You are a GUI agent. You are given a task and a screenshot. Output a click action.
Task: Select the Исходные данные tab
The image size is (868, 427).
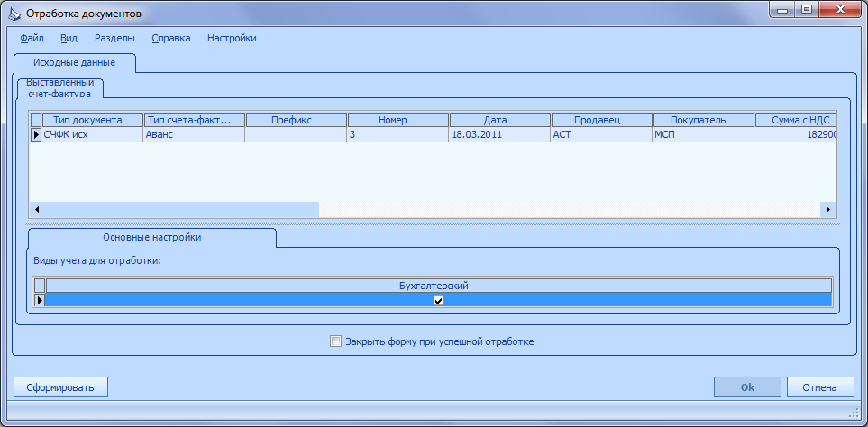tap(74, 62)
